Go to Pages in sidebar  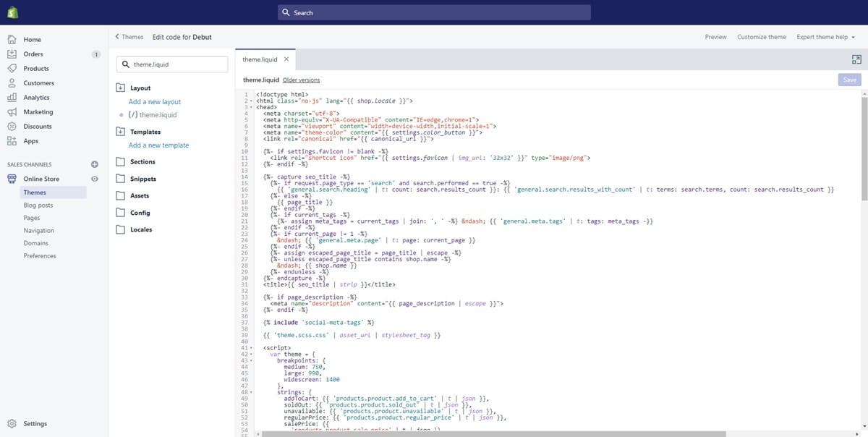[32, 218]
